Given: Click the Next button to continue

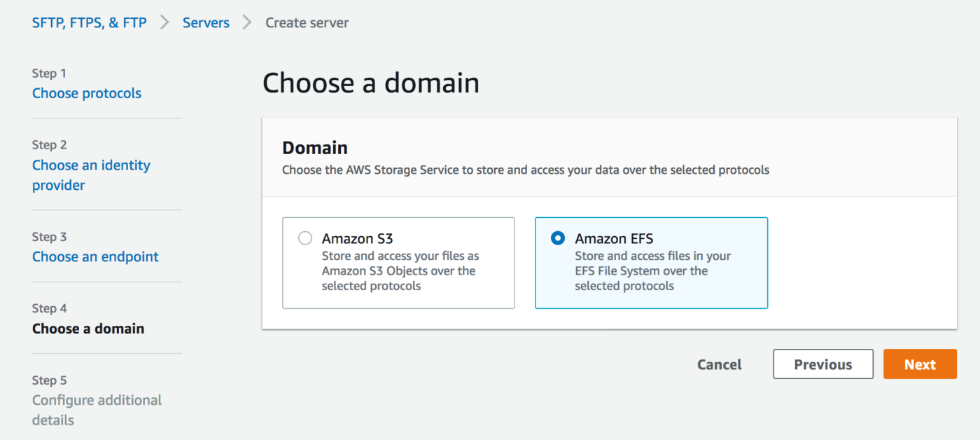Looking at the screenshot, I should [x=920, y=364].
